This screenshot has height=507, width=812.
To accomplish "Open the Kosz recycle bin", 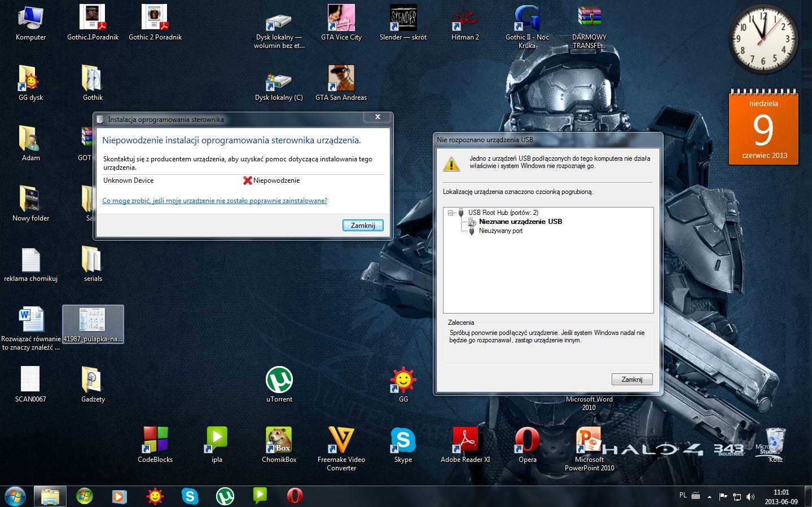I will point(775,445).
